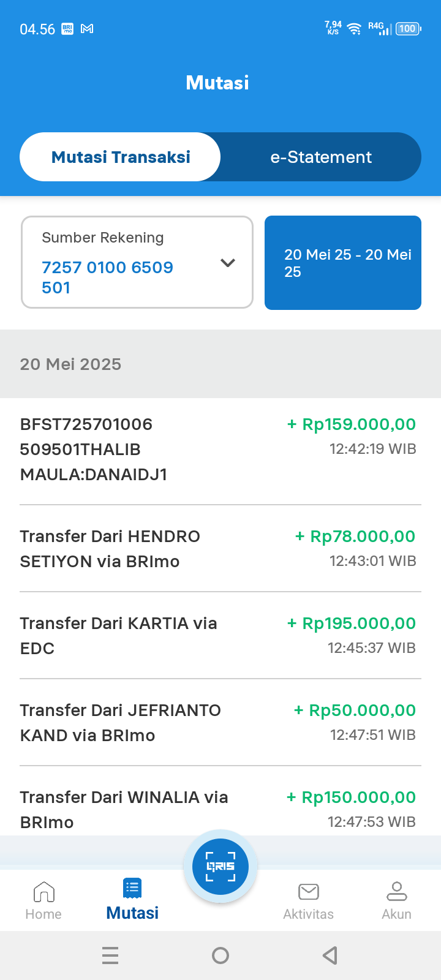Tap the Gmail notification icon in status bar
Viewport: 441px width, 980px height.
point(87,29)
